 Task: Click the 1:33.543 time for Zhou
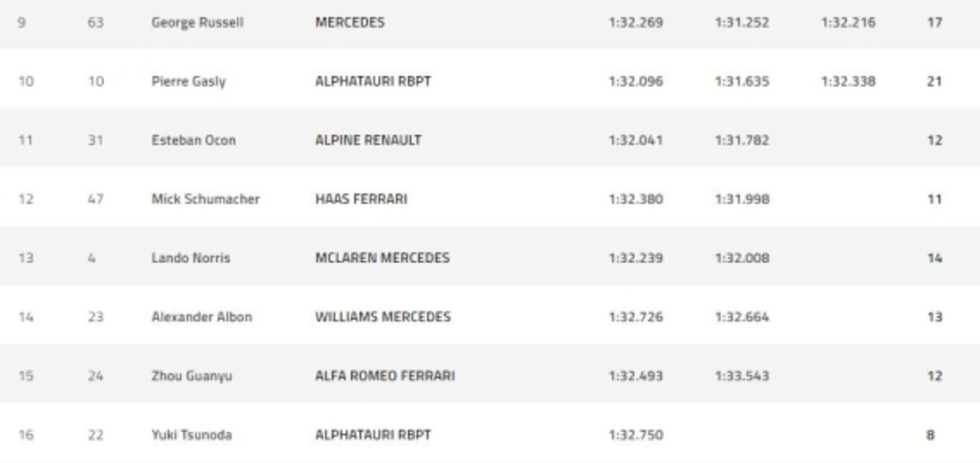[742, 376]
